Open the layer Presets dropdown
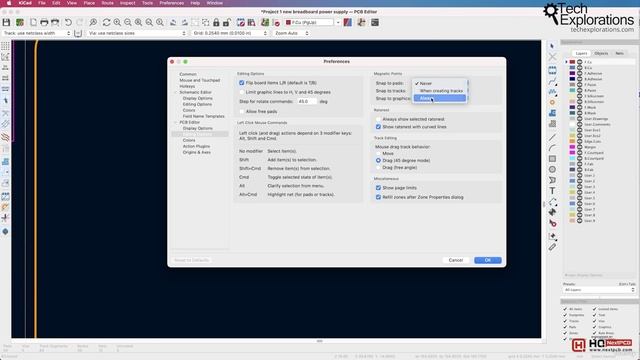Viewport: 640px width, 360px height. click(x=599, y=290)
